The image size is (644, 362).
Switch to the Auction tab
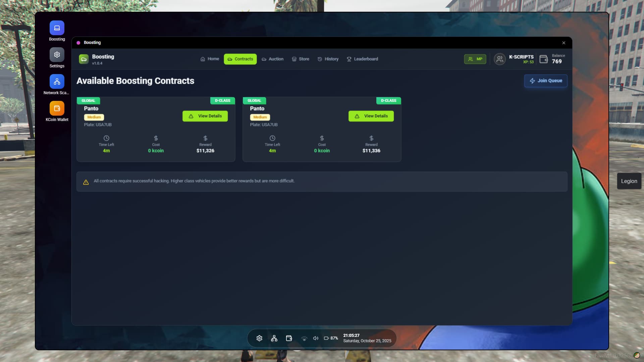point(272,59)
